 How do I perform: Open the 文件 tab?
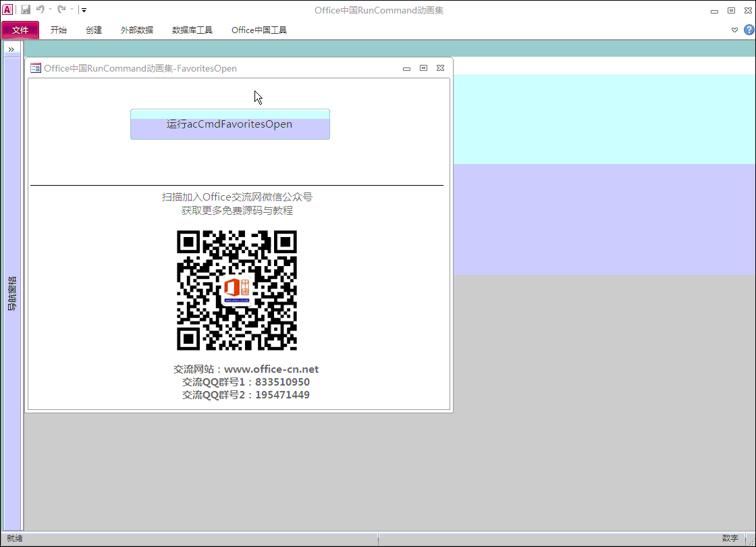[x=20, y=30]
